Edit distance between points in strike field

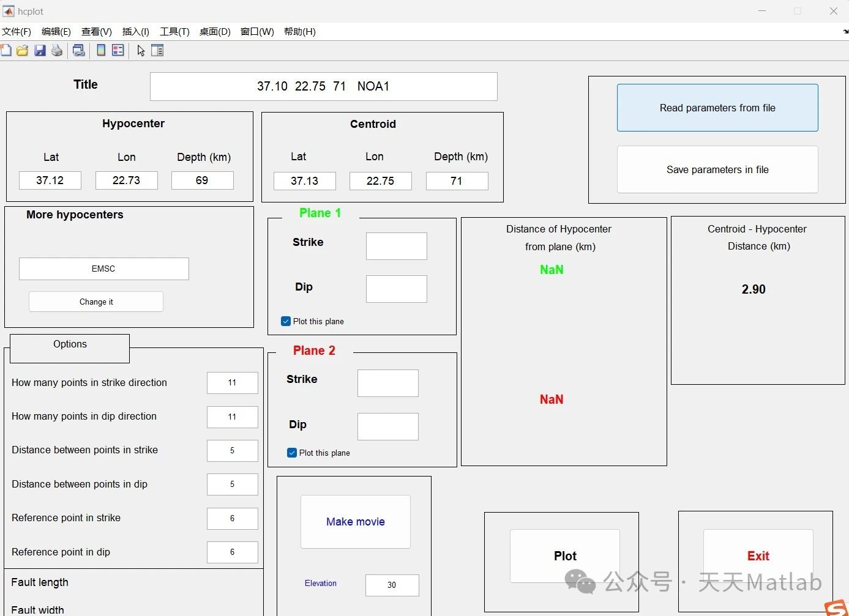click(233, 451)
